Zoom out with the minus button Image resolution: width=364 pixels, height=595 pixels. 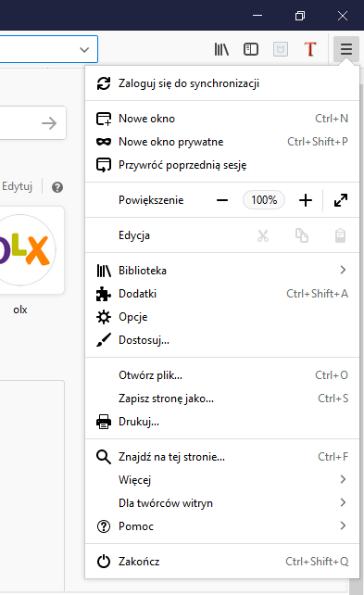pos(222,200)
